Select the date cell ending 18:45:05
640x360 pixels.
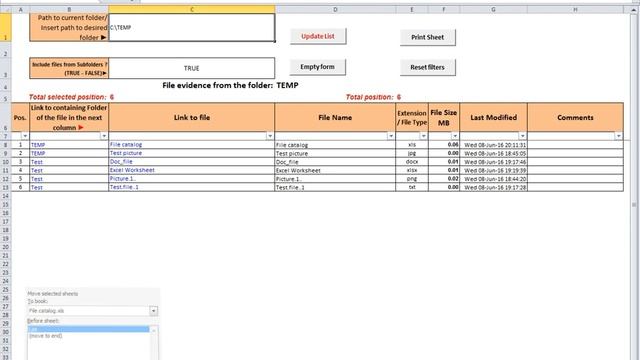tap(493, 153)
